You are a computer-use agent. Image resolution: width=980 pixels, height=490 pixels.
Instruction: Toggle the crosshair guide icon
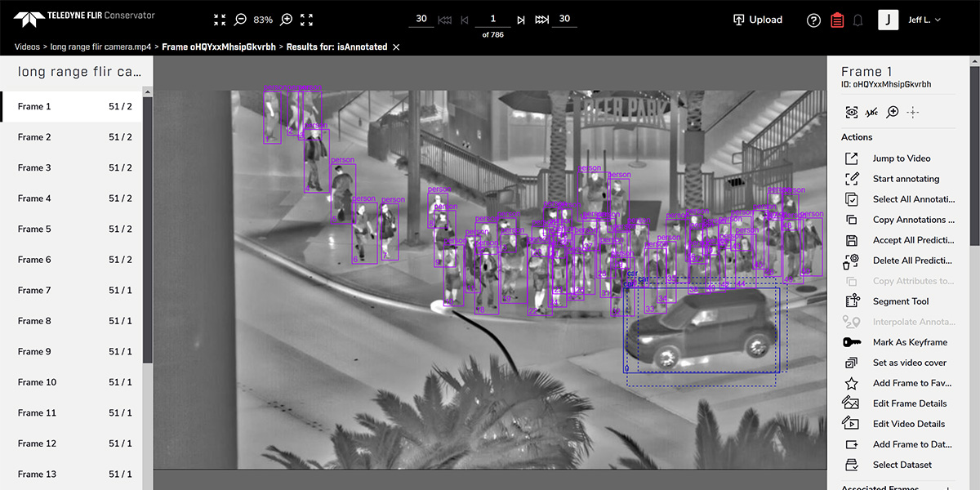(913, 112)
